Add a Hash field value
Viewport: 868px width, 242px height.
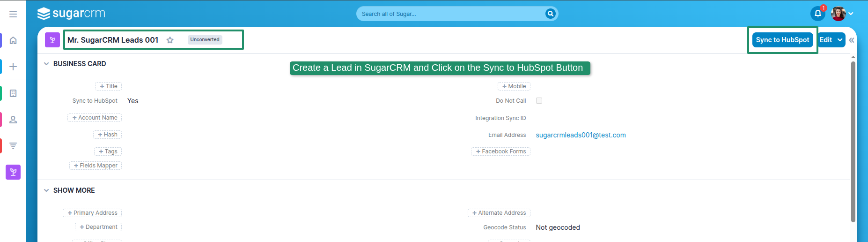[108, 135]
